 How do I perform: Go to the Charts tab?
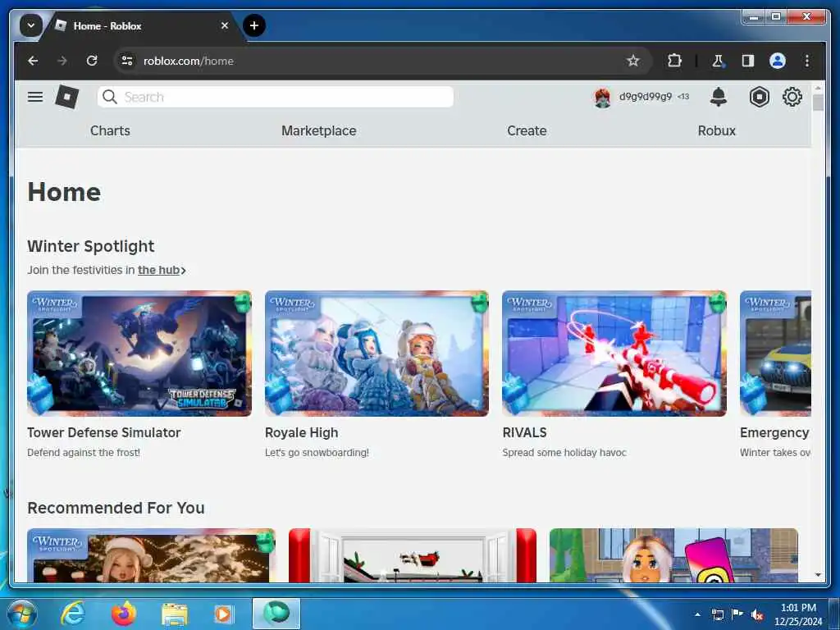(x=110, y=130)
